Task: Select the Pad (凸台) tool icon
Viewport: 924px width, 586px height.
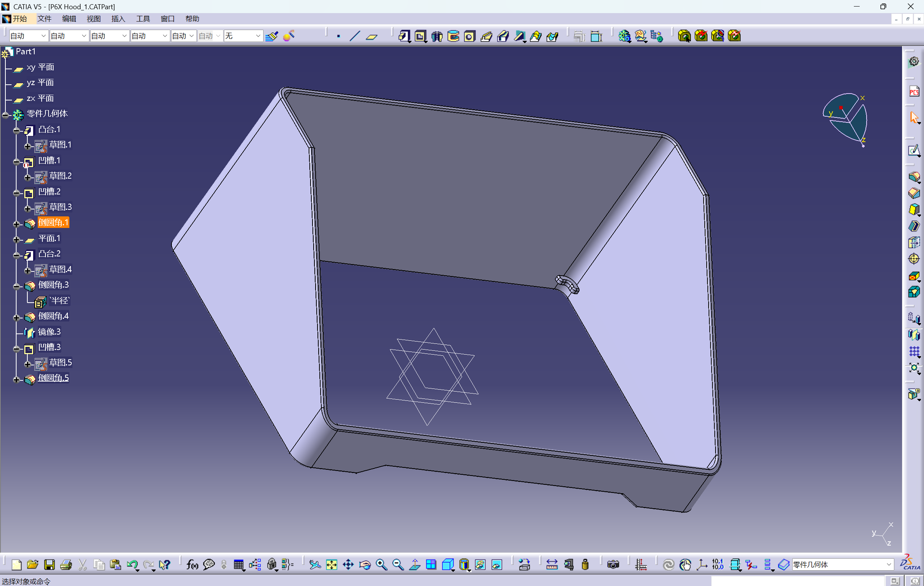Action: (404, 36)
